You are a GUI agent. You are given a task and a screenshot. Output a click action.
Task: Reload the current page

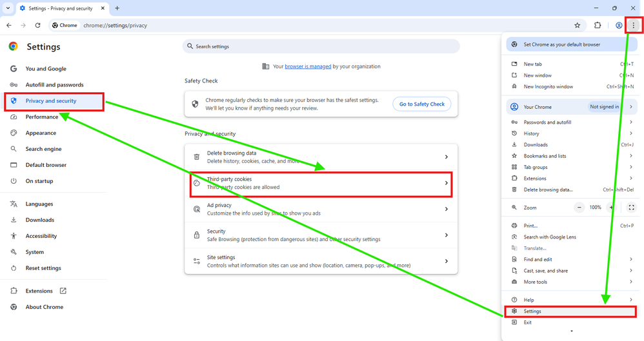[x=37, y=25]
